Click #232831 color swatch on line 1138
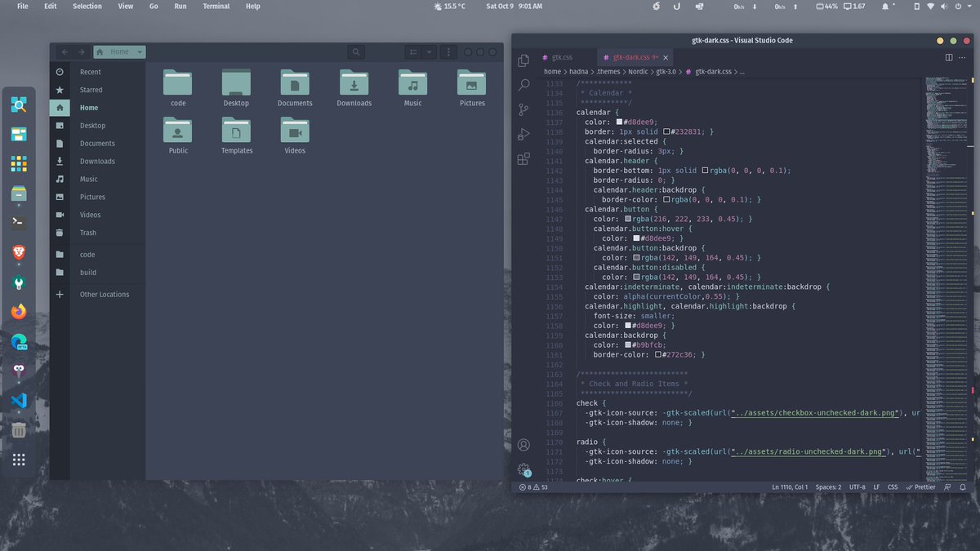The width and height of the screenshot is (980, 551). [666, 131]
